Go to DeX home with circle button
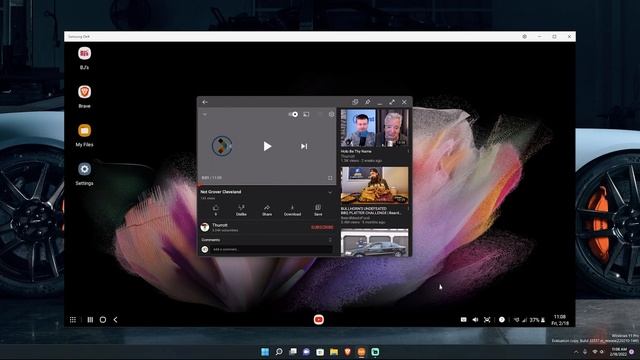The image size is (640, 360). (103, 320)
